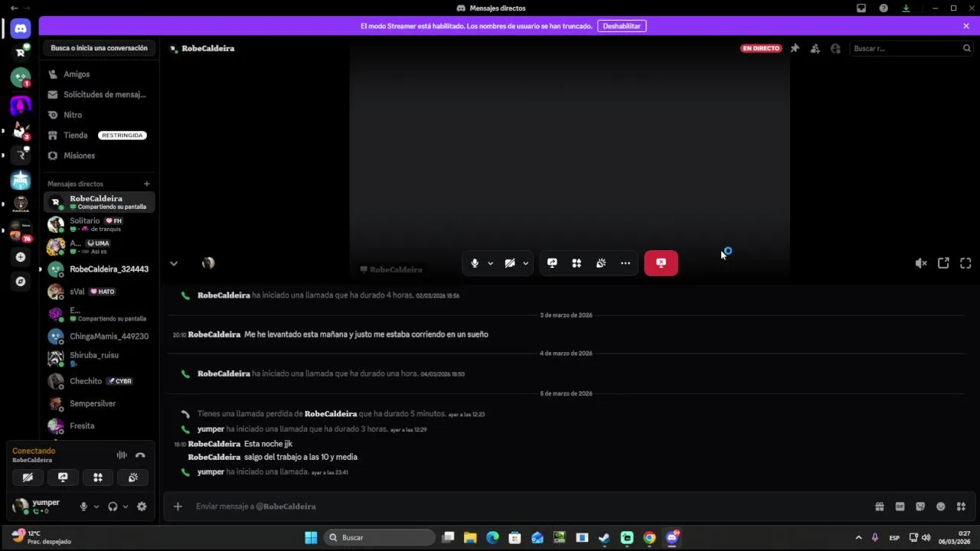Explore discoverable servers compass icon
Screen dimensions: 980x551
point(21,282)
